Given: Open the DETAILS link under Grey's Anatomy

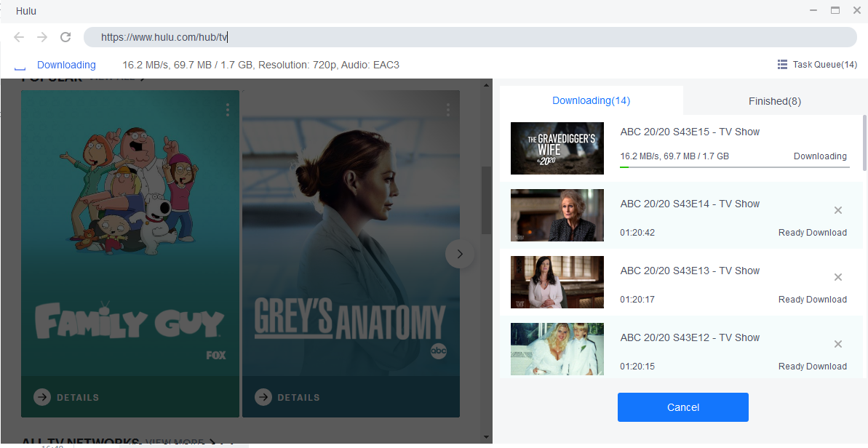Looking at the screenshot, I should 299,397.
